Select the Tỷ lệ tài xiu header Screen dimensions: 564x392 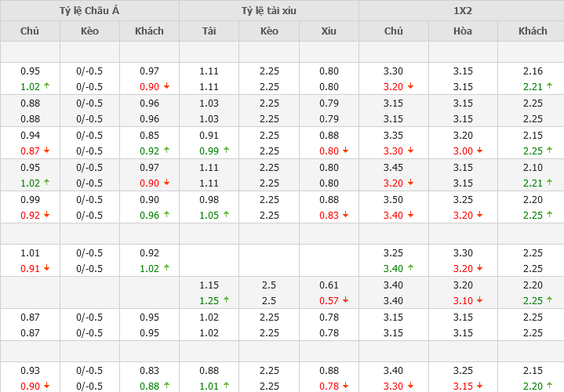[268, 10]
